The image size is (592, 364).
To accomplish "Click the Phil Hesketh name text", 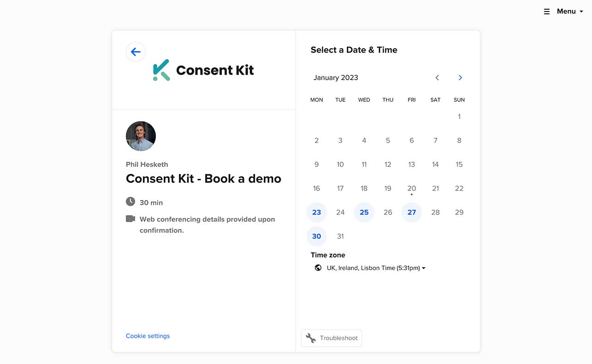I will (x=147, y=164).
